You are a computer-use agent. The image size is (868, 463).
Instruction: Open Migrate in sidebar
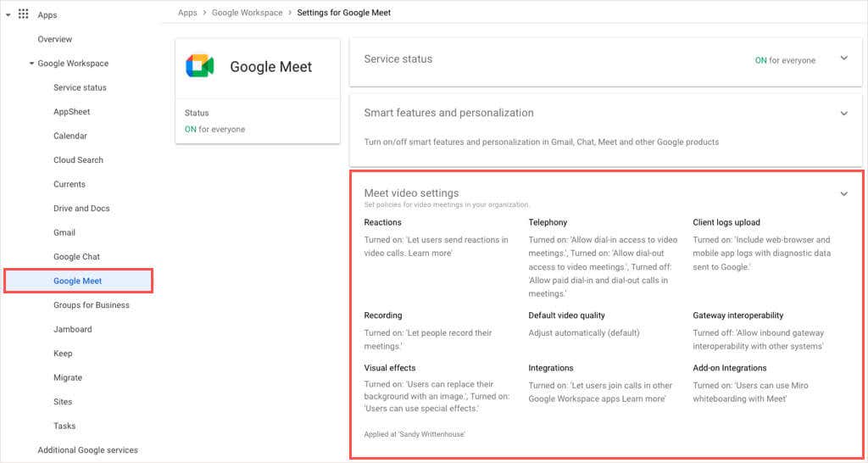coord(68,377)
